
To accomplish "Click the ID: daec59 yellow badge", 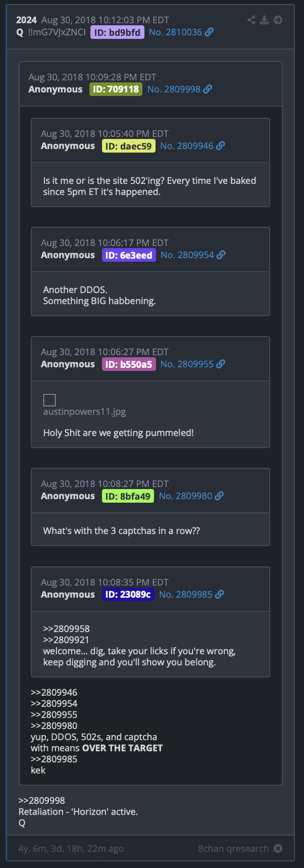I will coord(129,146).
